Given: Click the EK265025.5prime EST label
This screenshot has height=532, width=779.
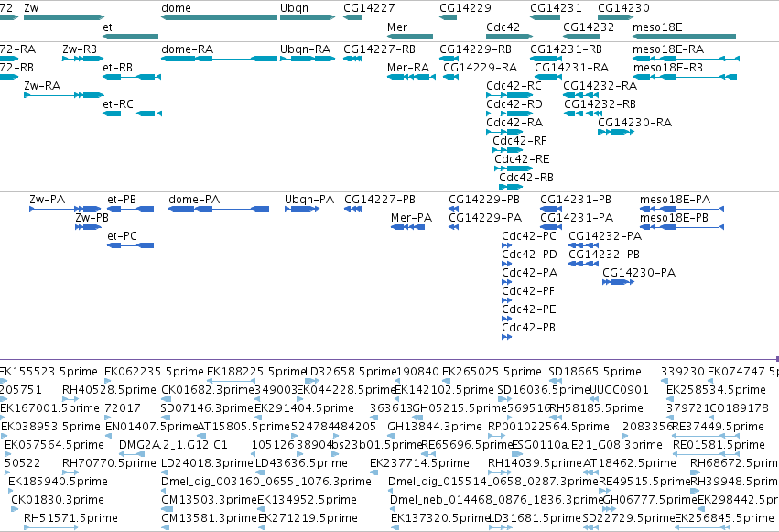Looking at the screenshot, I should [x=492, y=372].
